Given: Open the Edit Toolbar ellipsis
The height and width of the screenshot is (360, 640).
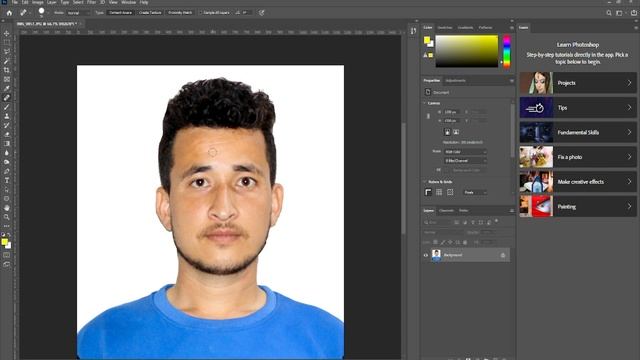Looking at the screenshot, I should 7,226.
